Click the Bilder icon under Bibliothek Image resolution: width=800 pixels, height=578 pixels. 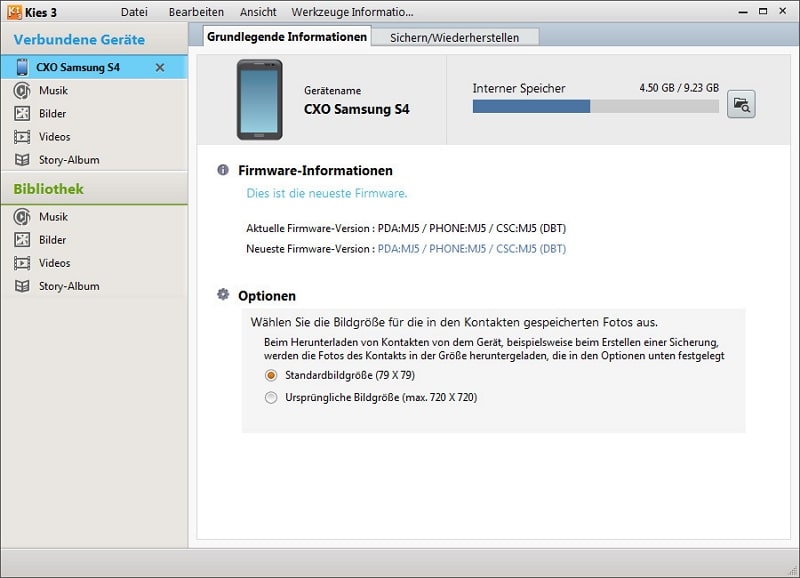pos(22,240)
